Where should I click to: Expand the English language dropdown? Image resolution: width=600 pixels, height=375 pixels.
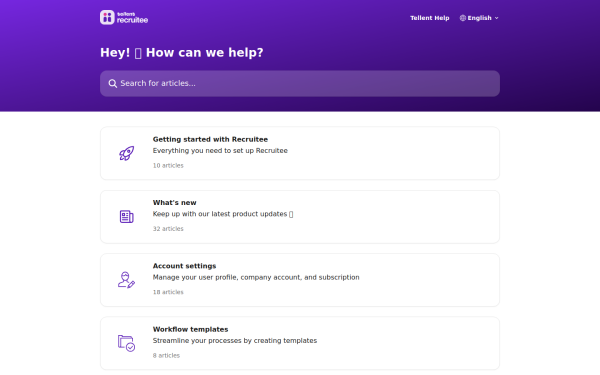click(x=479, y=18)
